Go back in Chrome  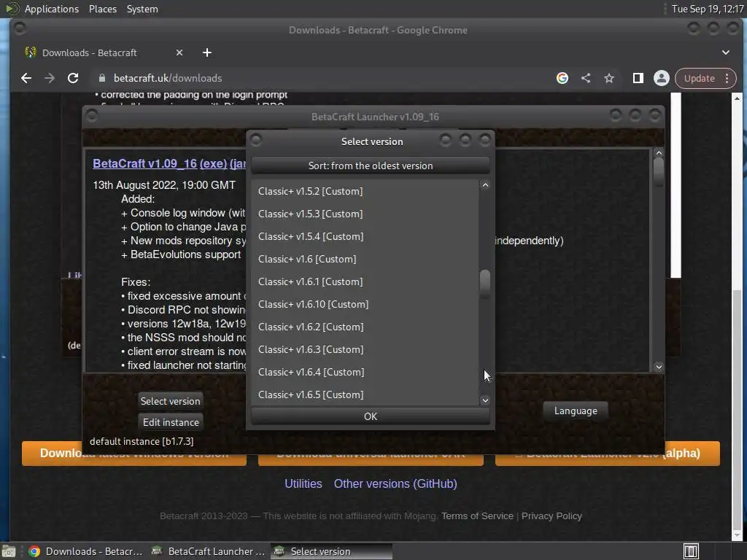(x=26, y=78)
